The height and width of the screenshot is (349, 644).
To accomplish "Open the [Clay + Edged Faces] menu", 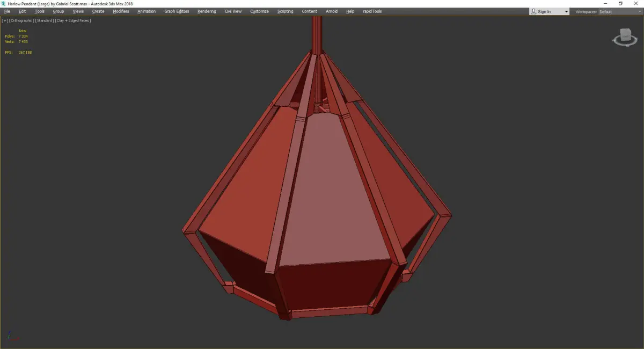I will (72, 20).
